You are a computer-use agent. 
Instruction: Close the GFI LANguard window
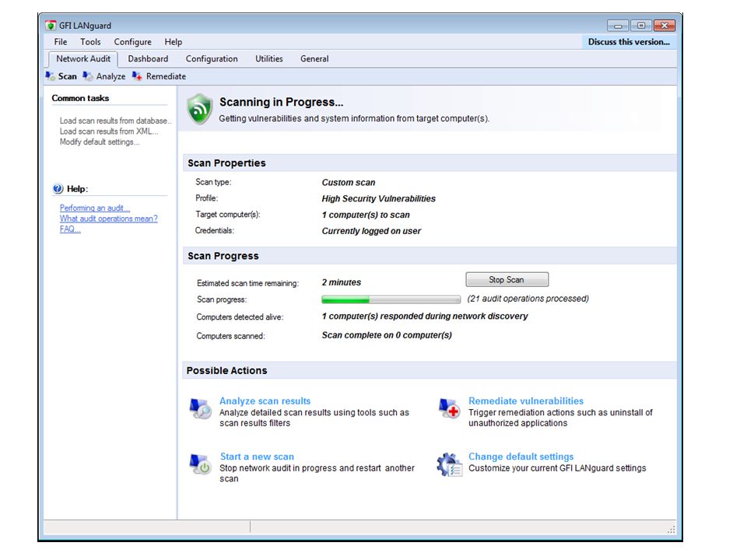[665, 26]
